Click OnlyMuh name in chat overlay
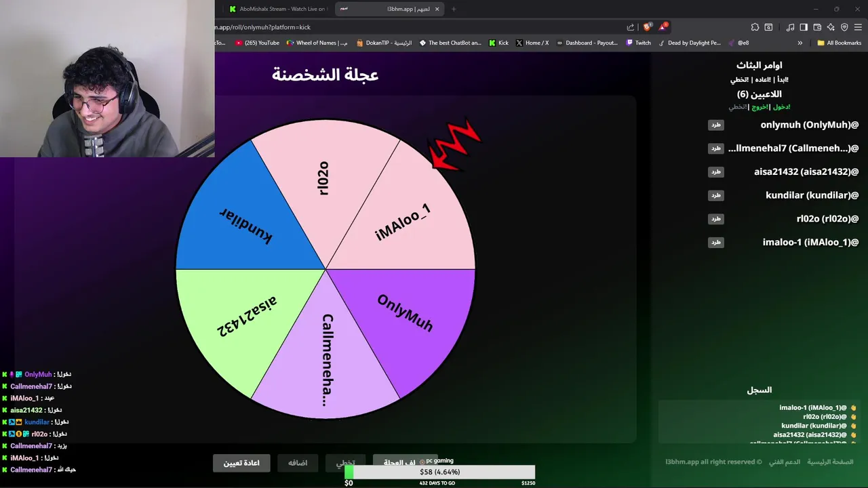This screenshot has height=488, width=868. [38, 374]
